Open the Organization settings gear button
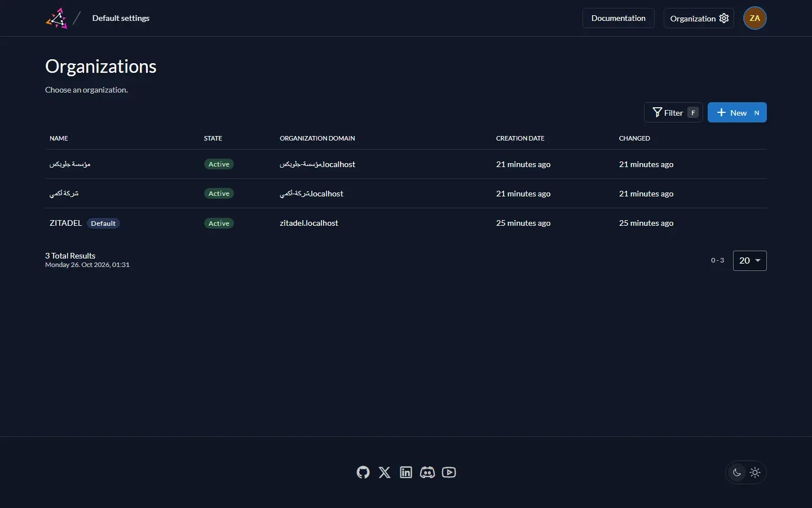The width and height of the screenshot is (812, 508). pos(699,18)
